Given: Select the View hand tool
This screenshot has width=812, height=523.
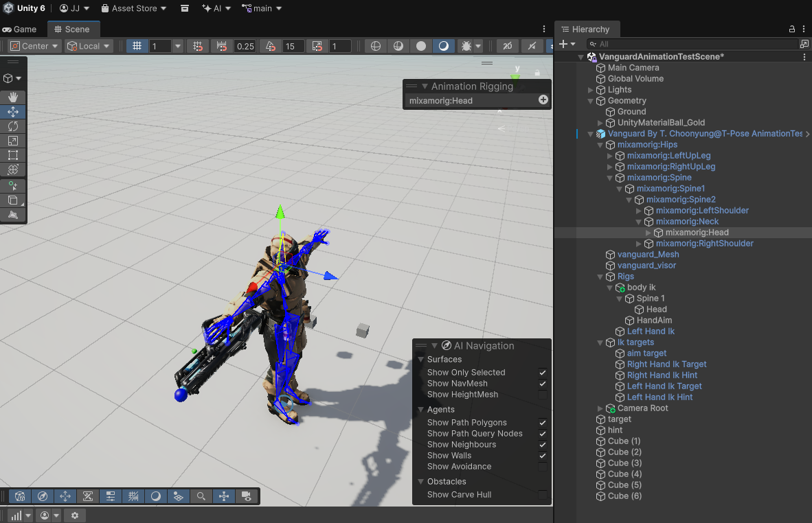Looking at the screenshot, I should (x=13, y=97).
